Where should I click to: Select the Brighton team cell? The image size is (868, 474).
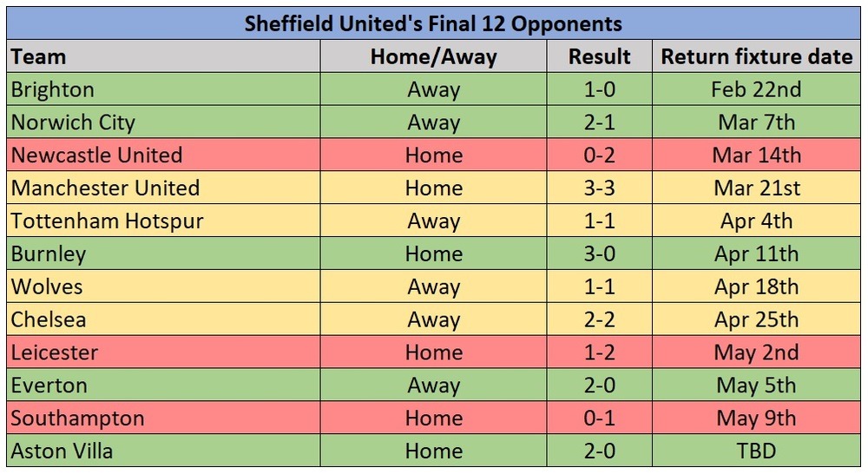coord(164,89)
